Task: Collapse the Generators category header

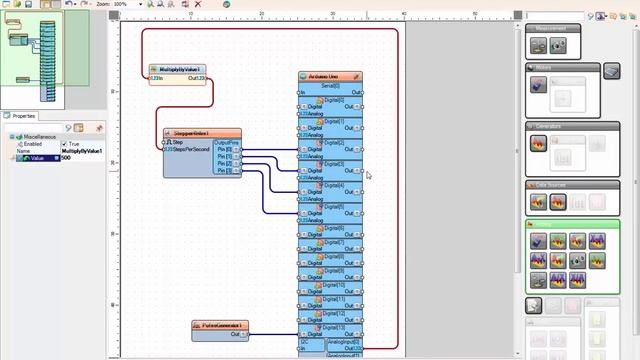Action: click(572, 126)
